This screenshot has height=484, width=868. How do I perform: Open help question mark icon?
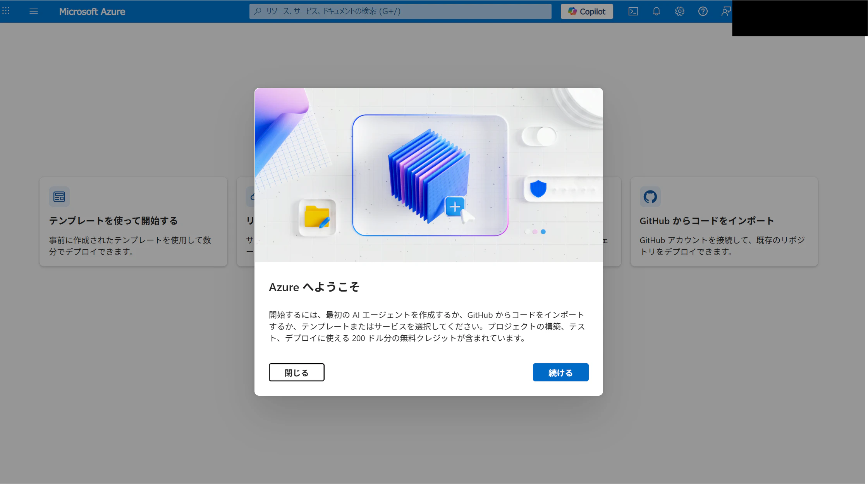(x=703, y=11)
